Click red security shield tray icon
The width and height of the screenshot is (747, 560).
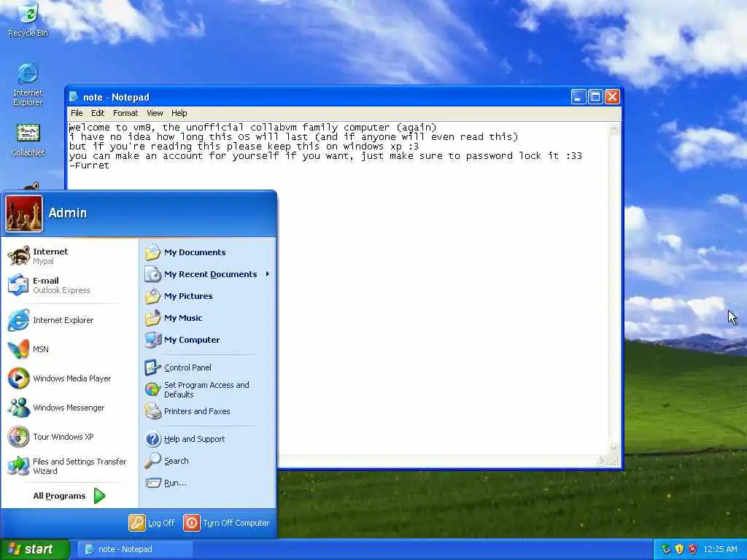693,549
